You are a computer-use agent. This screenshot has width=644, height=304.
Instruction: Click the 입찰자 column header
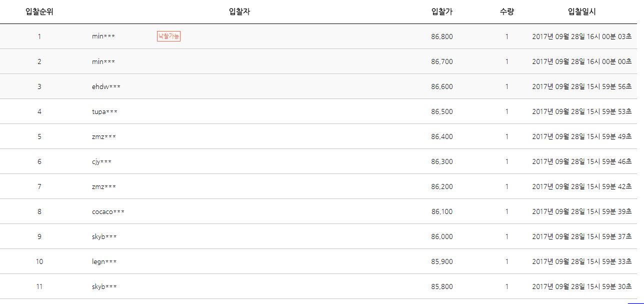239,12
